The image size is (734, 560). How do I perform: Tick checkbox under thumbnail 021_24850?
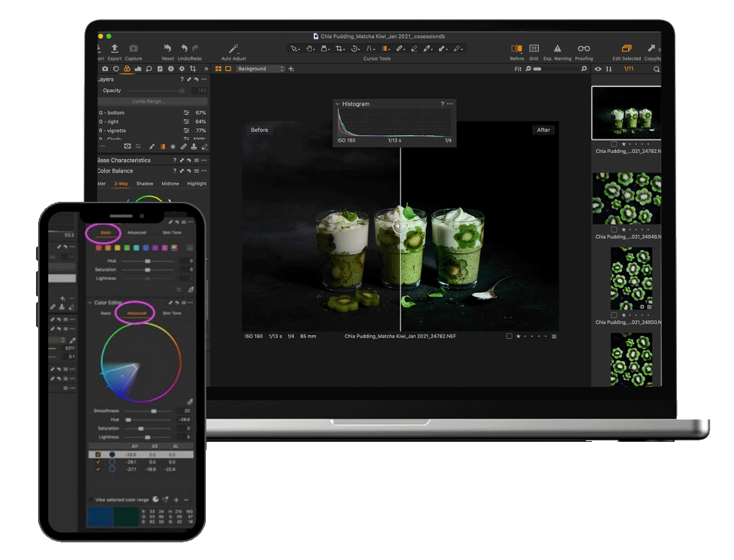click(x=614, y=315)
